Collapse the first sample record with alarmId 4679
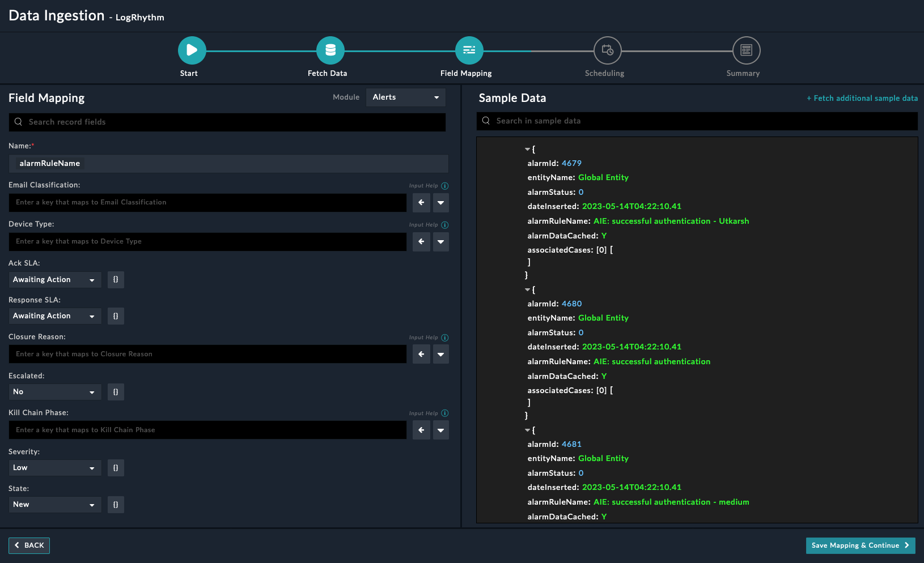Image resolution: width=924 pixels, height=563 pixels. pyautogui.click(x=527, y=150)
